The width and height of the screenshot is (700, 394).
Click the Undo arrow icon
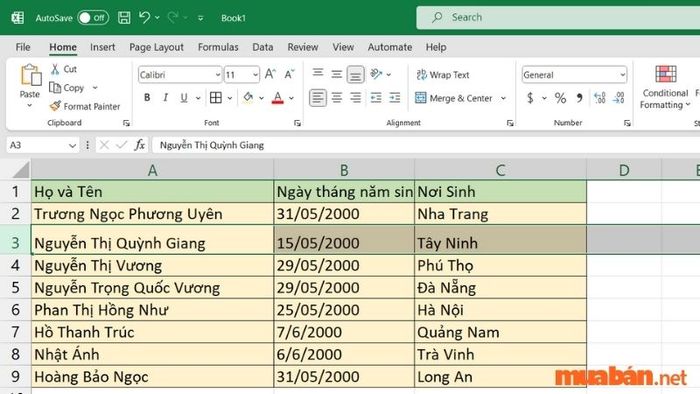pyautogui.click(x=144, y=18)
